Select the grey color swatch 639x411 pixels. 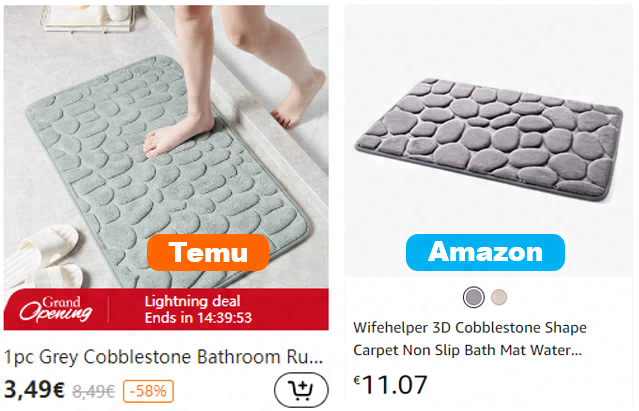[474, 297]
